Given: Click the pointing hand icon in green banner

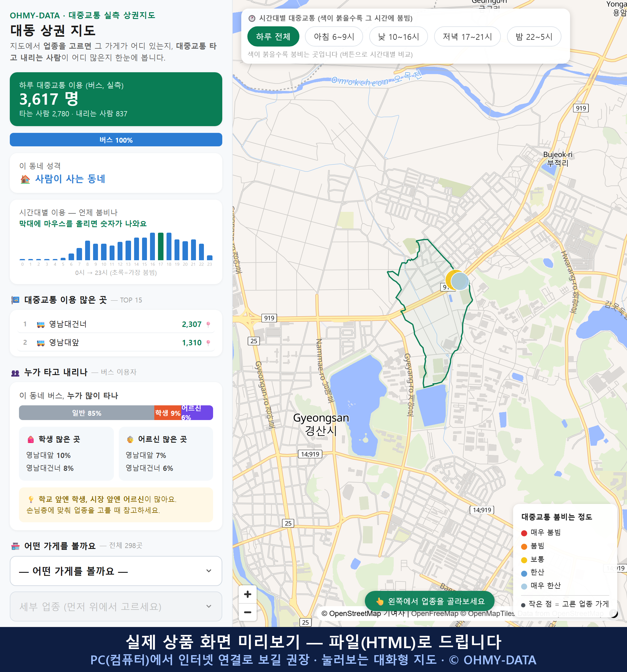Looking at the screenshot, I should [x=380, y=601].
